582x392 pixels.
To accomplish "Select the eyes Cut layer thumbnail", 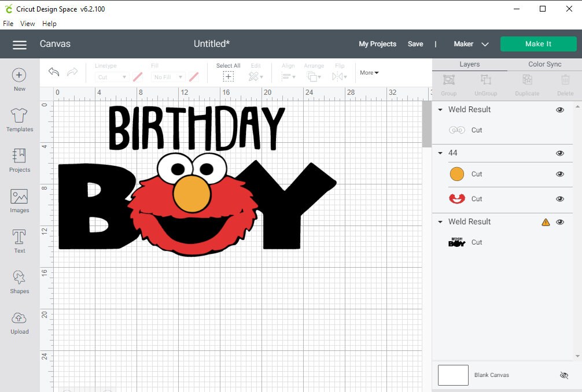I will point(457,130).
